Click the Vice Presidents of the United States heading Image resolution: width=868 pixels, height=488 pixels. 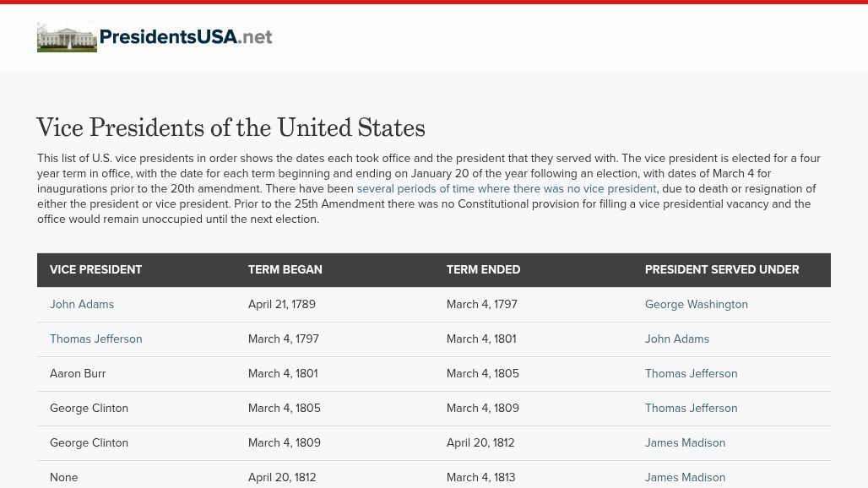[231, 128]
